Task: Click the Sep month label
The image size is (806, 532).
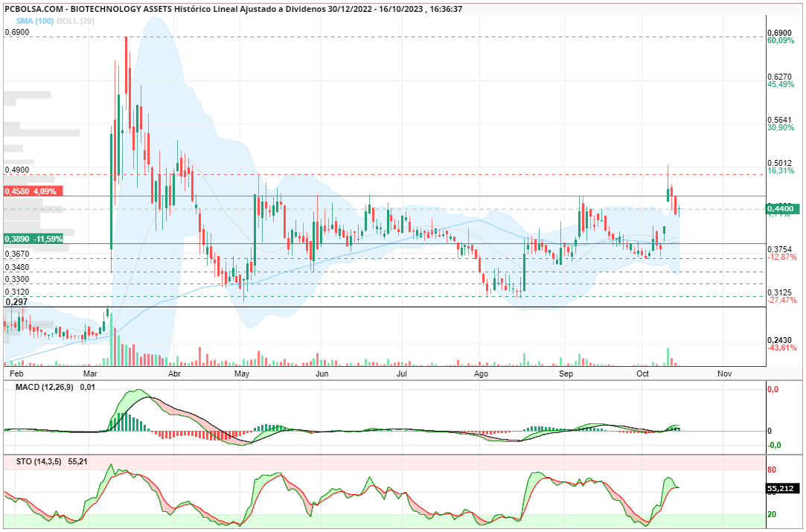Action: click(x=566, y=374)
